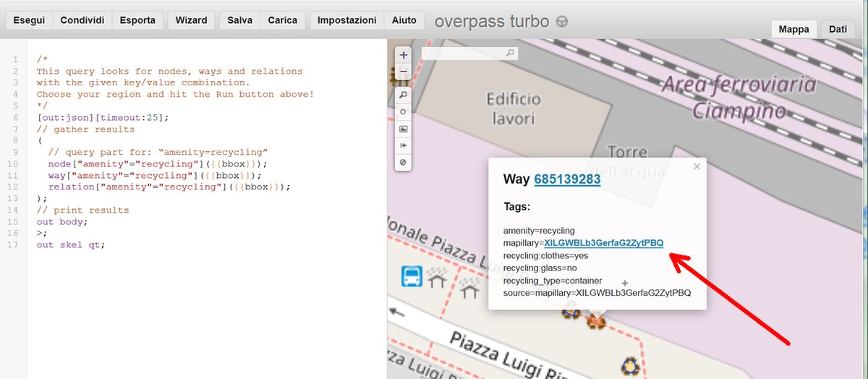This screenshot has height=379, width=868.
Task: Open the Condividi share dialog
Action: pyautogui.click(x=82, y=20)
